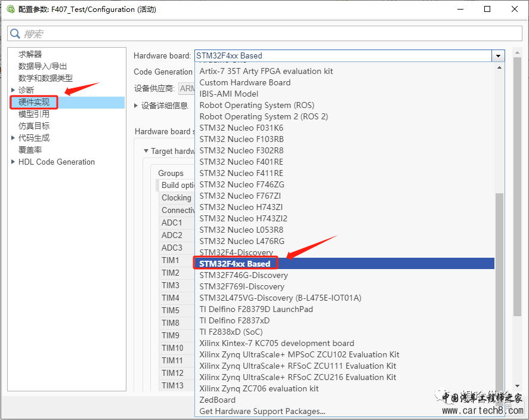Screen dimensions: 529x420
Task: Click dropdown list scroll-up arrow
Action: pos(499,68)
